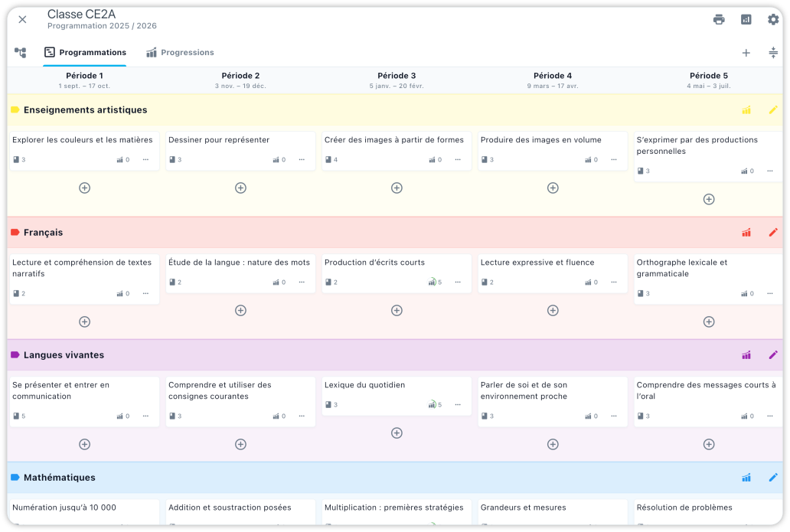The width and height of the screenshot is (790, 532).
Task: Open the settings gear icon
Action: [x=773, y=20]
